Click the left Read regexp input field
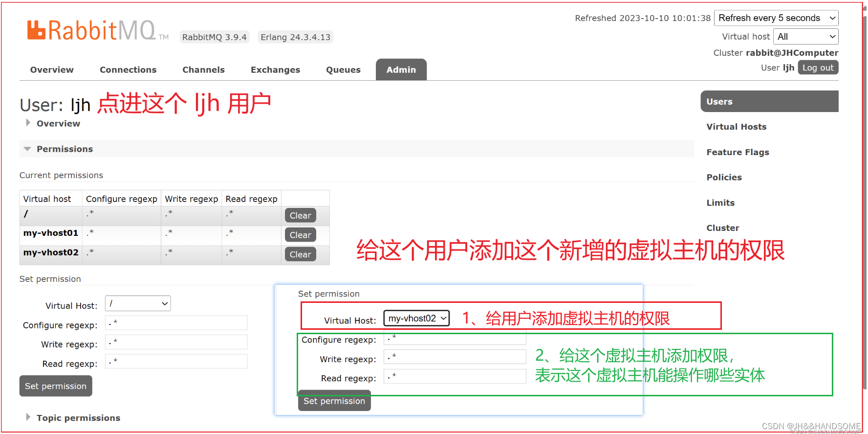This screenshot has height=434, width=868. point(176,362)
